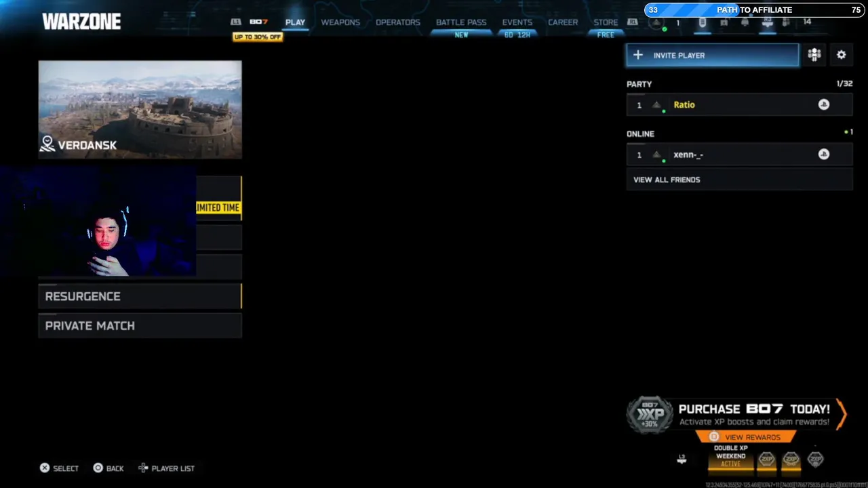Select the first 2XP token icon
This screenshot has height=488, width=868.
766,460
